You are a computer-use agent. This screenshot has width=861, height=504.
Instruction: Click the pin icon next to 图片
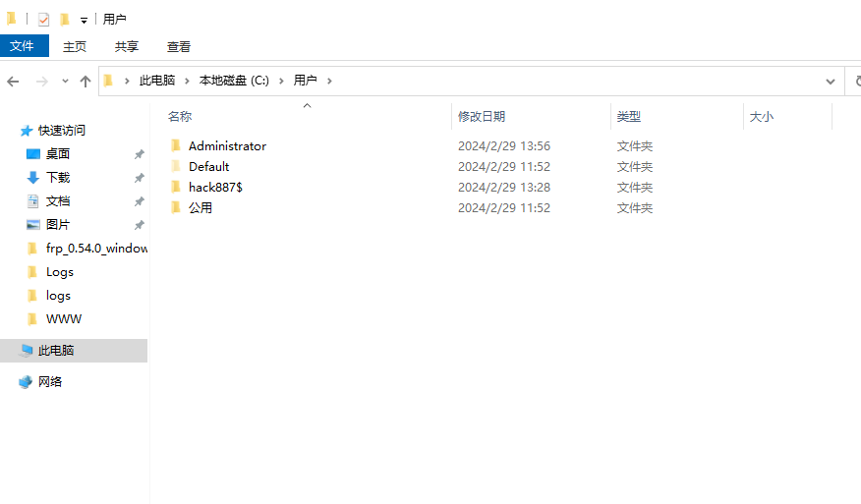point(140,225)
